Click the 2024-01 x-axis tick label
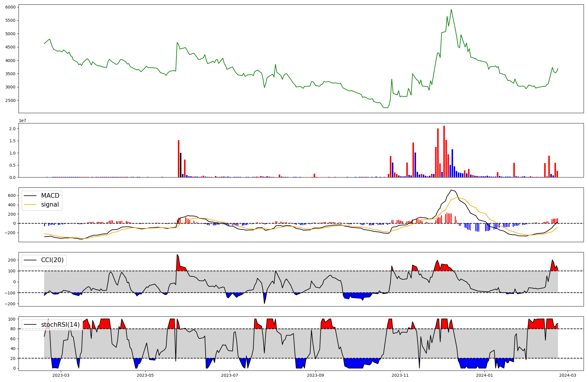 484,375
